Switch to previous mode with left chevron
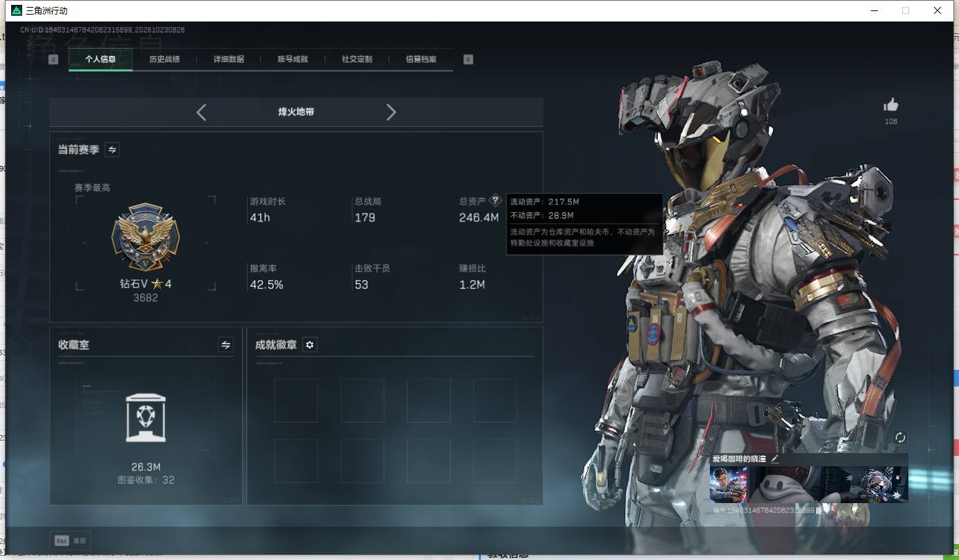Viewport: 959px width, 560px height. (x=201, y=112)
